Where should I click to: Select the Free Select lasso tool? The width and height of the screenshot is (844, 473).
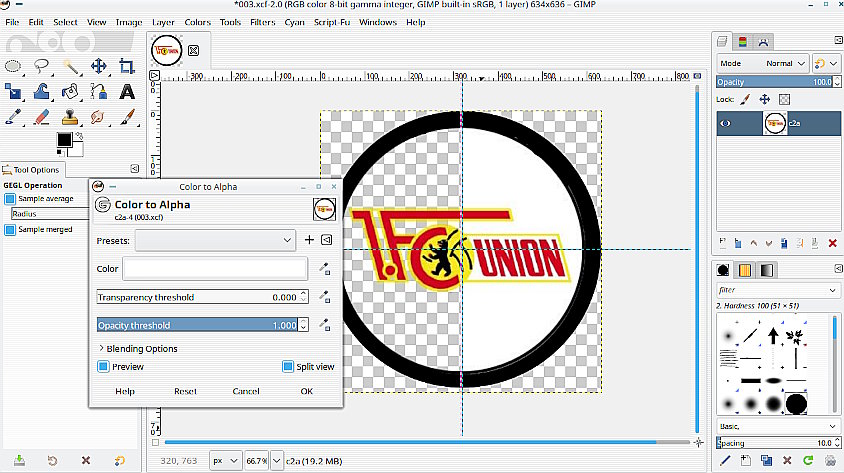tap(41, 66)
